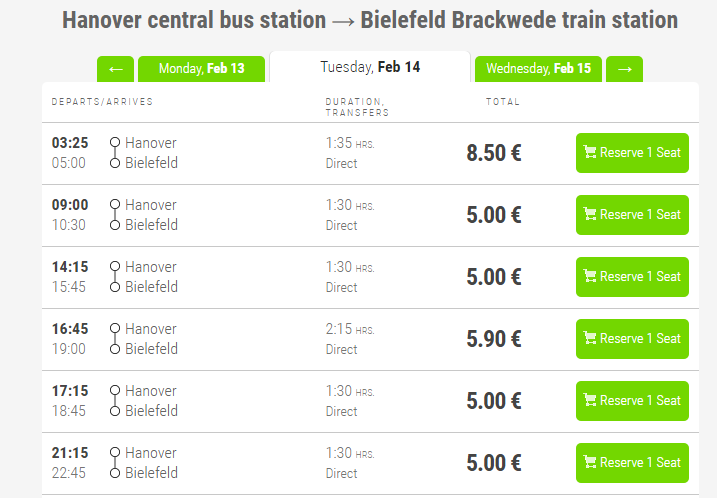Click the previous day left arrow
The width and height of the screenshot is (717, 498).
tap(115, 69)
